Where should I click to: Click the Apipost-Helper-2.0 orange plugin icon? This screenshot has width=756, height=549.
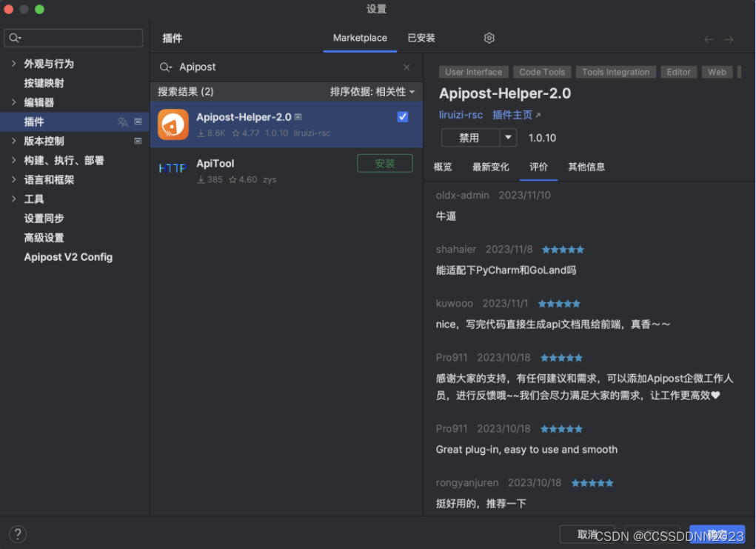pos(173,124)
